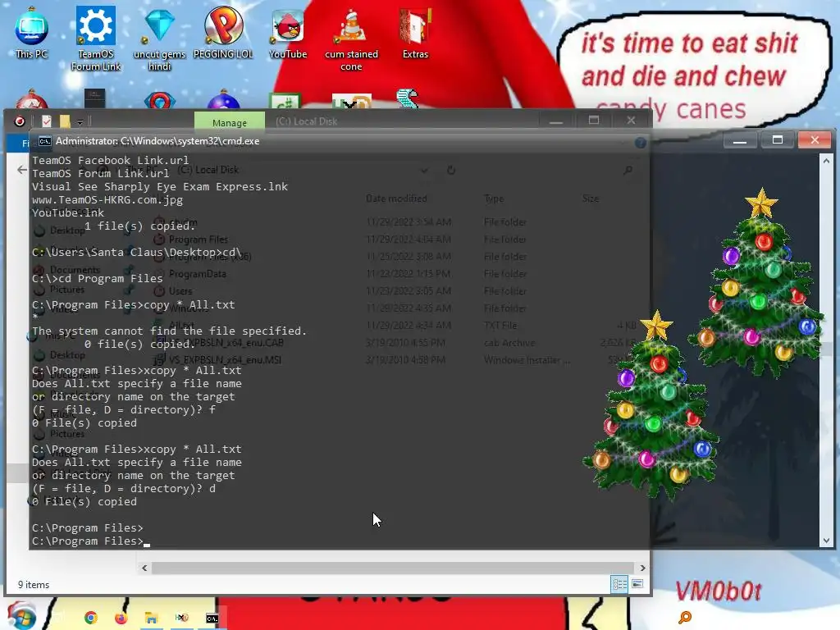The width and height of the screenshot is (840, 630).
Task: Click the Explorer New Folder quick access icon
Action: click(x=65, y=121)
